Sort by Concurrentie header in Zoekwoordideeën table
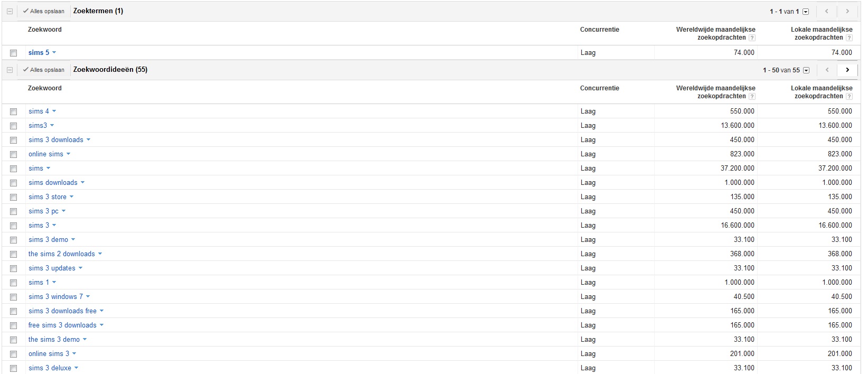 600,88
